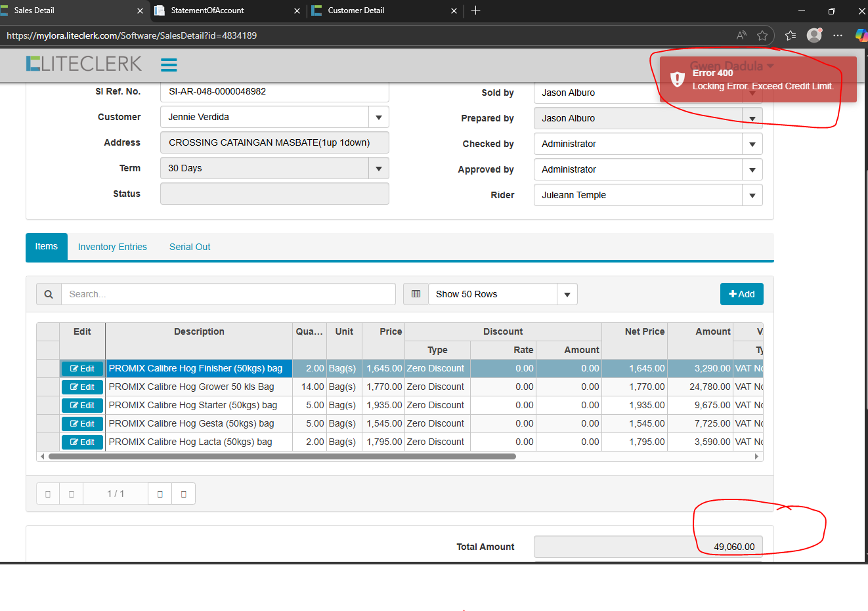
Task: Click the Add item button
Action: point(741,294)
